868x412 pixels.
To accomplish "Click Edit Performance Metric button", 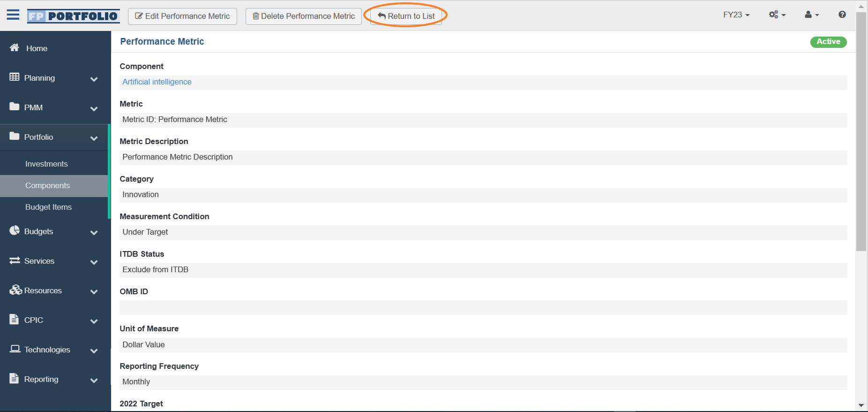I will (182, 16).
